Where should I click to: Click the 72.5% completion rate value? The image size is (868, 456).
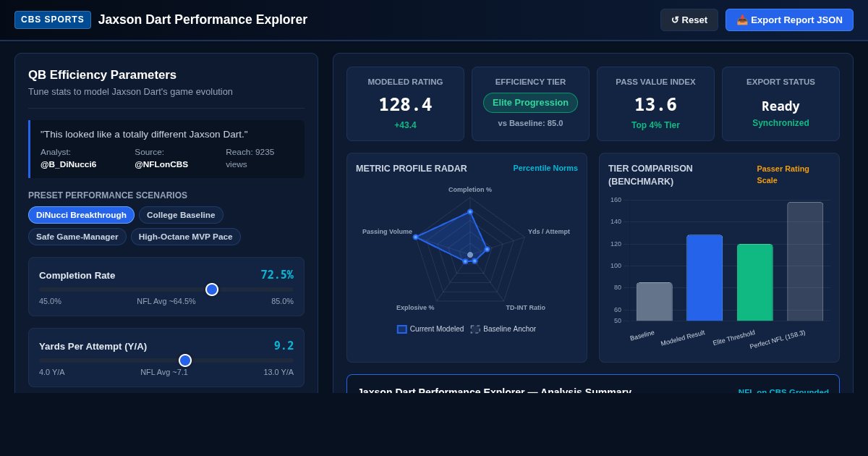pos(277,275)
